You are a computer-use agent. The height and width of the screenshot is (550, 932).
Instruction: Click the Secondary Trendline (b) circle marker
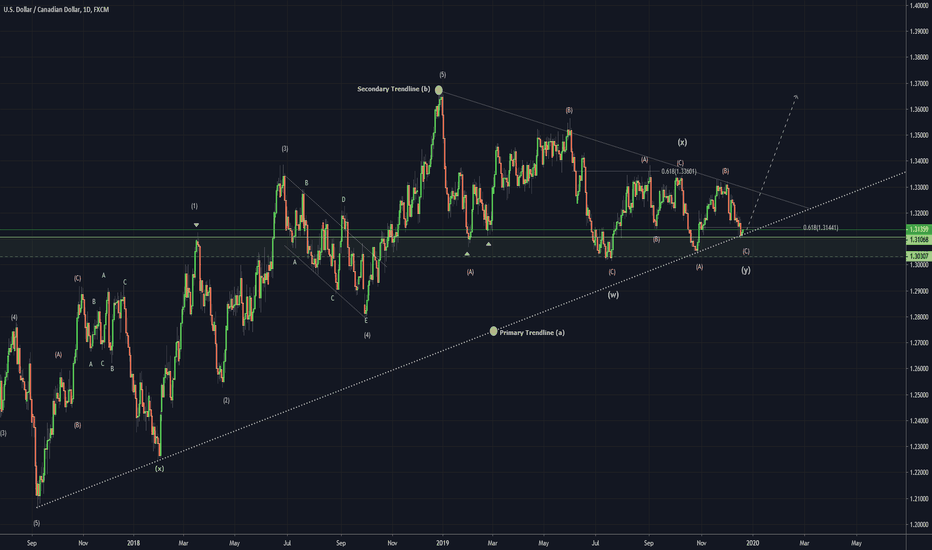(439, 90)
